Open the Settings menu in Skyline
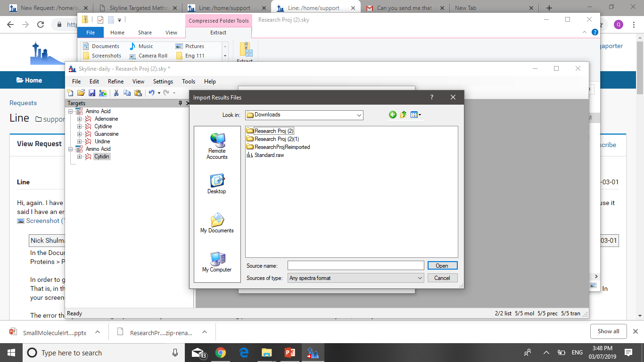 163,82
